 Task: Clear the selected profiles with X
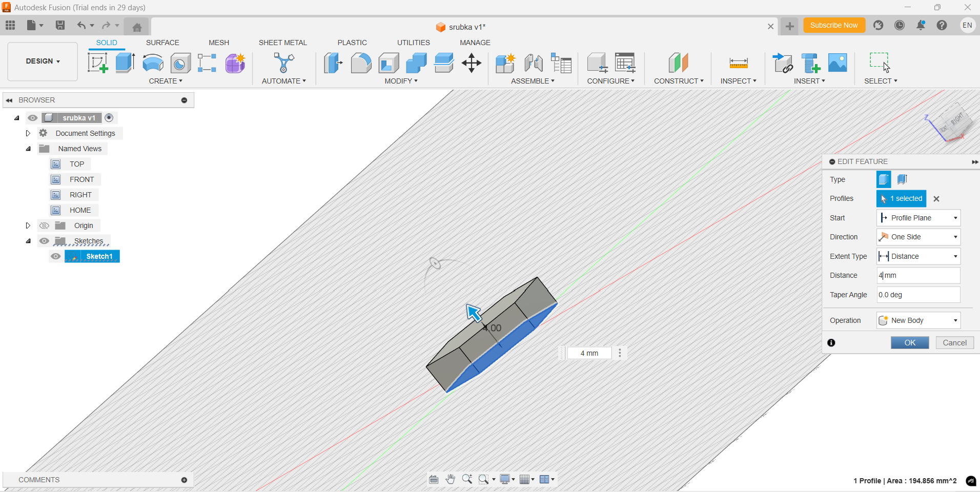(936, 199)
